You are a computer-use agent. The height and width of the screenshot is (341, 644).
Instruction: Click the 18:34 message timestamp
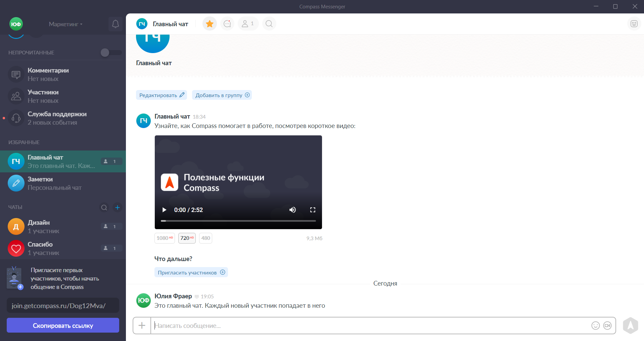click(x=199, y=117)
